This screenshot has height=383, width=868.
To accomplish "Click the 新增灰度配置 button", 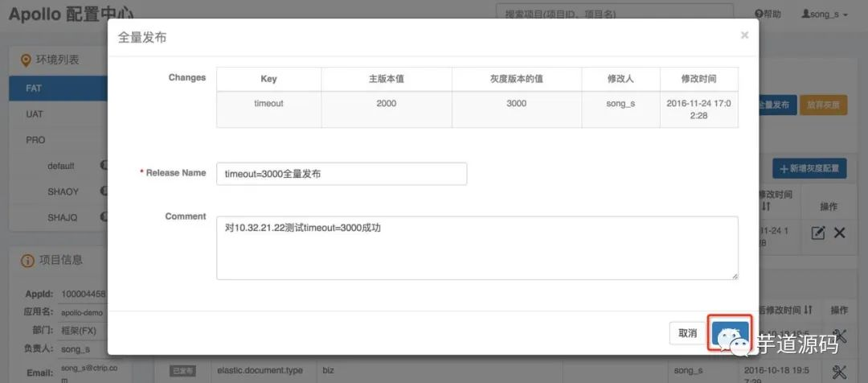I will [x=809, y=168].
